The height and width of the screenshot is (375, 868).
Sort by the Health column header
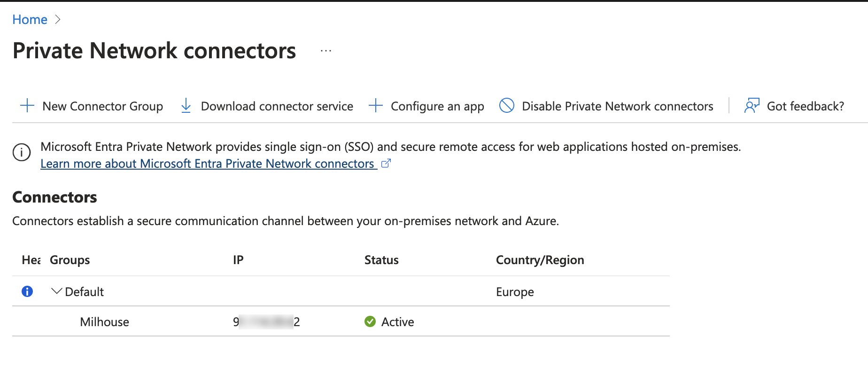(31, 260)
